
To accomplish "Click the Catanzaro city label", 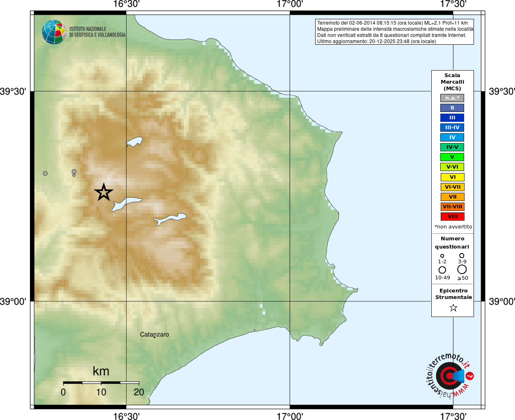I will pos(154,334).
